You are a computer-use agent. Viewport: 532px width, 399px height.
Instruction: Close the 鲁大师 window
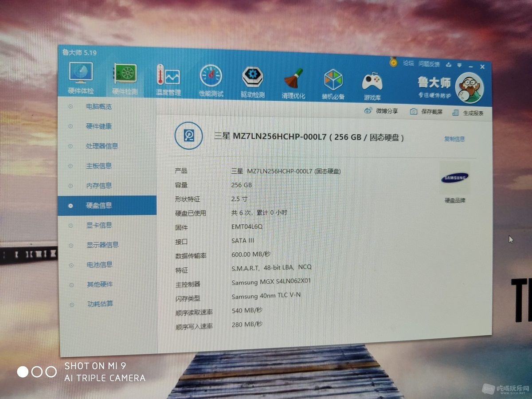tap(482, 66)
